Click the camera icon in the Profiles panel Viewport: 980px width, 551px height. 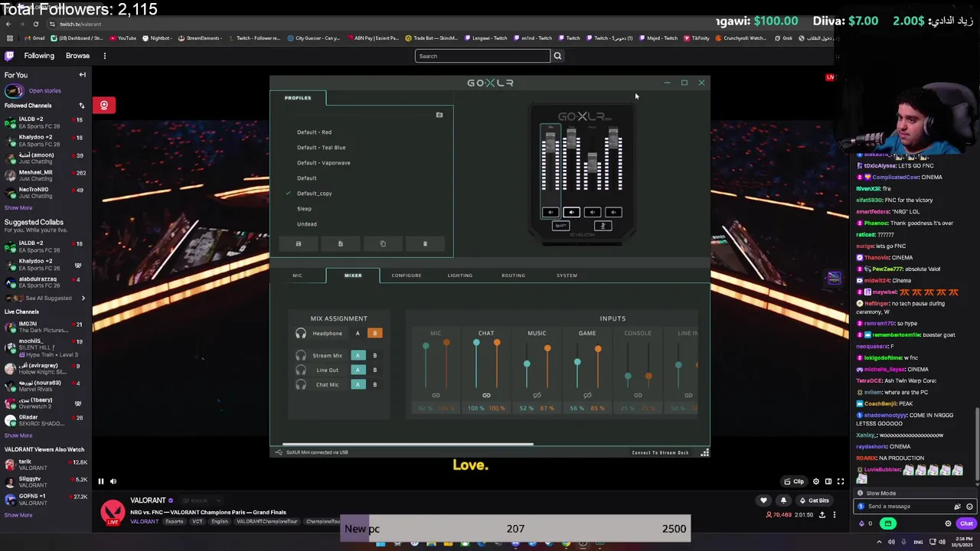(439, 115)
